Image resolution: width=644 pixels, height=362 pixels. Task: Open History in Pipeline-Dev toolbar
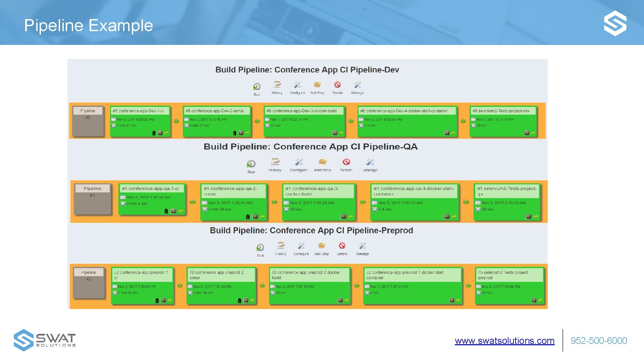click(x=277, y=85)
